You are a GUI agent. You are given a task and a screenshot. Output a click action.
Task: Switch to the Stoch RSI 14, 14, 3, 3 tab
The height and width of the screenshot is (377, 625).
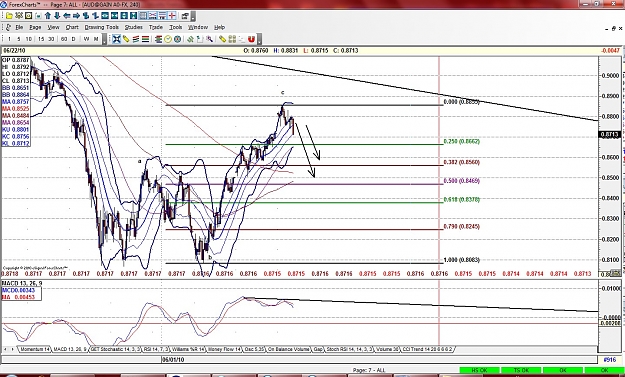pyautogui.click(x=350, y=349)
